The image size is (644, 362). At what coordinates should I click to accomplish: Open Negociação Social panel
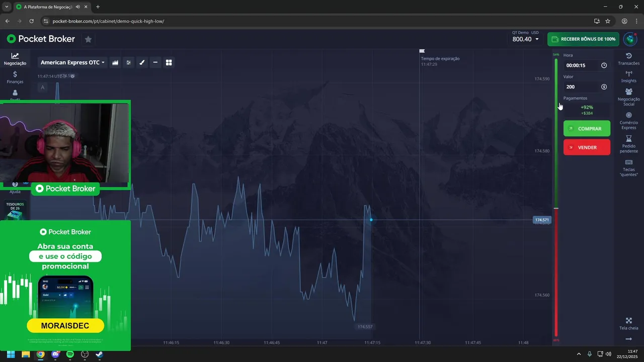629,97
